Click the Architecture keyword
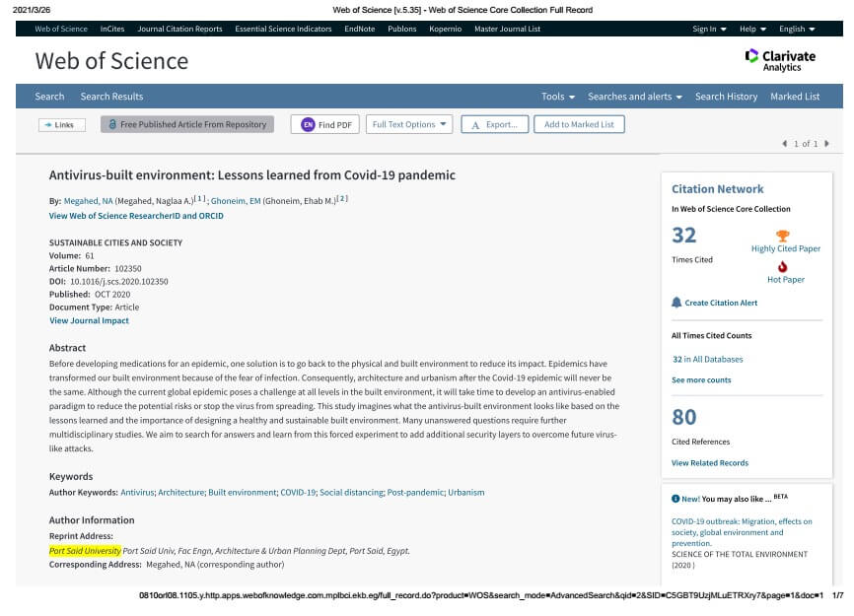Screen dimensions: 854x616 (180, 493)
